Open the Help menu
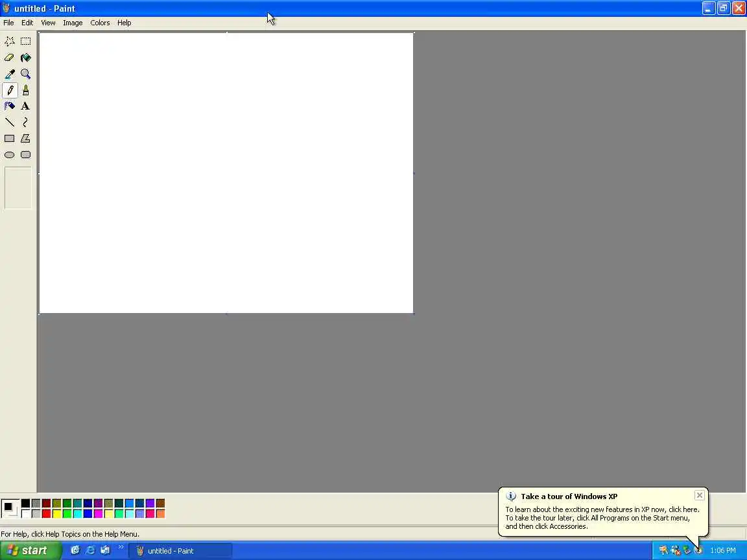The height and width of the screenshot is (560, 747). point(124,23)
